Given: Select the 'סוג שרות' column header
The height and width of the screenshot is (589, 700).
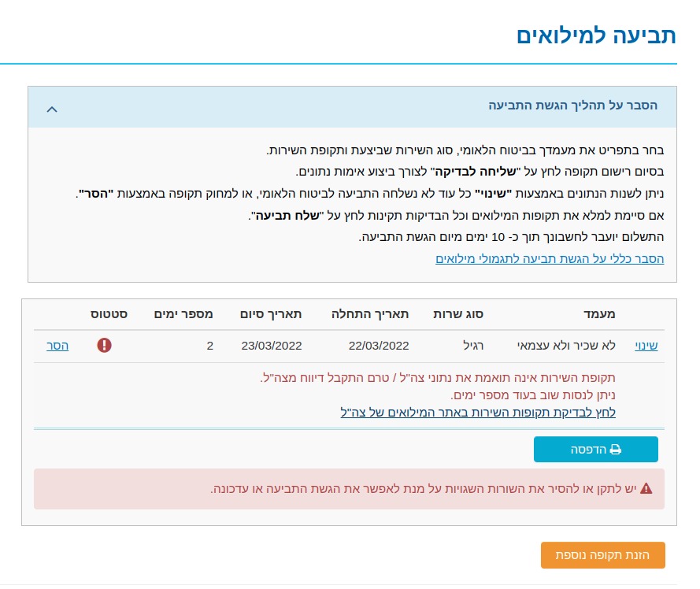Looking at the screenshot, I should tap(458, 314).
